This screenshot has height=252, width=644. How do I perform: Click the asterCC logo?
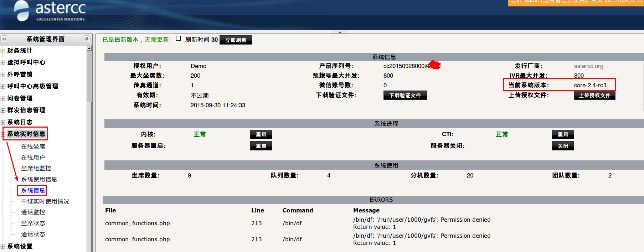[50, 11]
